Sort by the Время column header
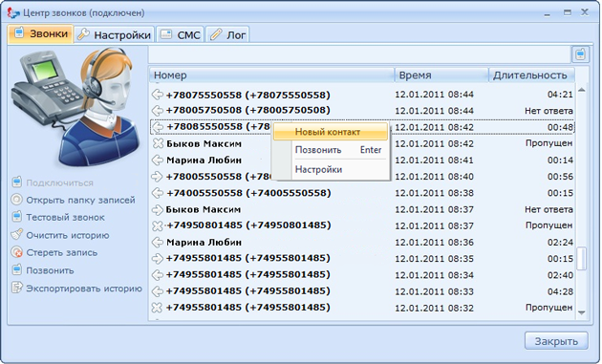The image size is (602, 364). coord(441,75)
